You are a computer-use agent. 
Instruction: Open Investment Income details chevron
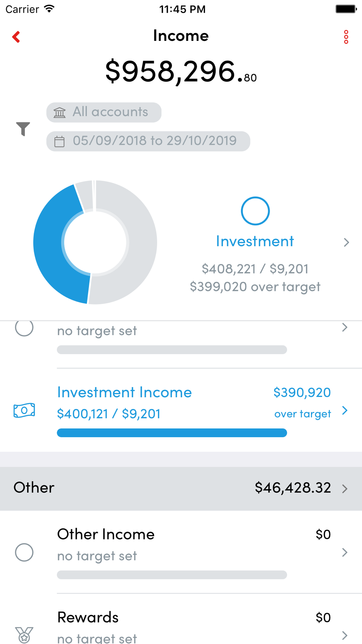tap(345, 410)
